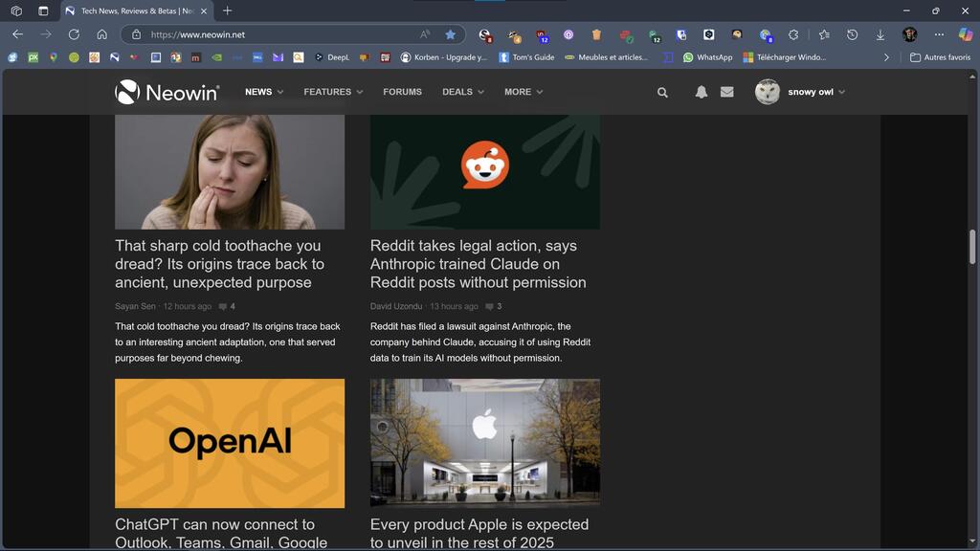The height and width of the screenshot is (551, 980).
Task: Expand the NEWS menu
Action: (264, 92)
